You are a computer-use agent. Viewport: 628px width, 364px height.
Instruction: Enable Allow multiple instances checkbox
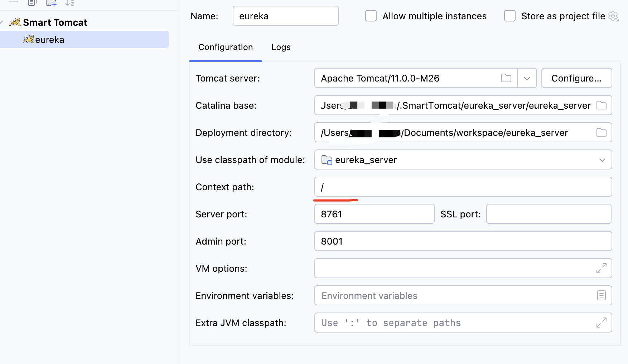tap(371, 16)
